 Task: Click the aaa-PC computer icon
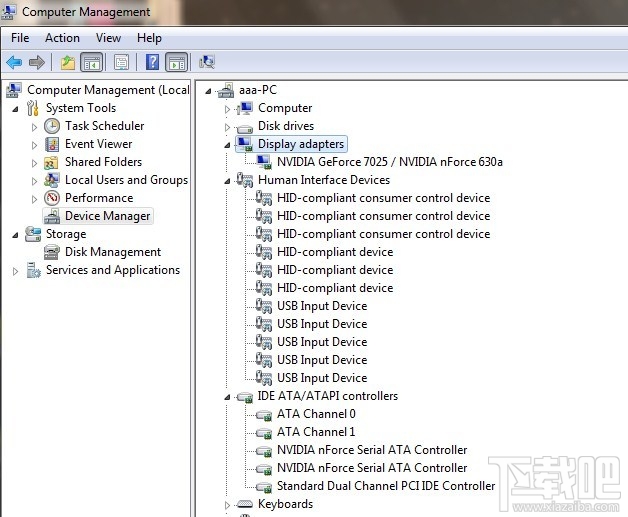[226, 90]
